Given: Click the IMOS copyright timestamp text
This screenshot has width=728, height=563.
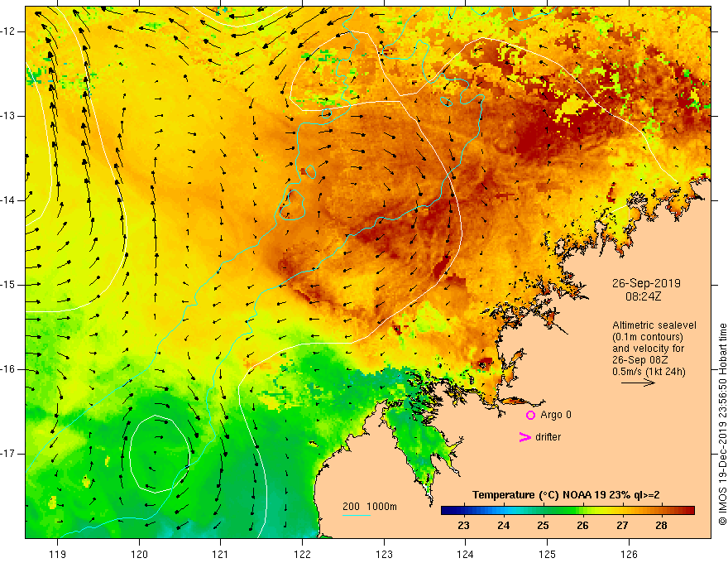Looking at the screenshot, I should click(x=722, y=425).
